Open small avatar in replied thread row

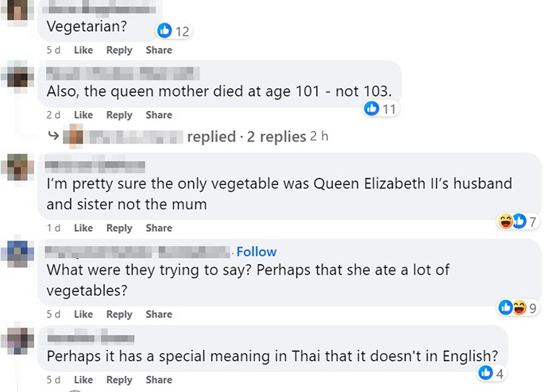75,136
